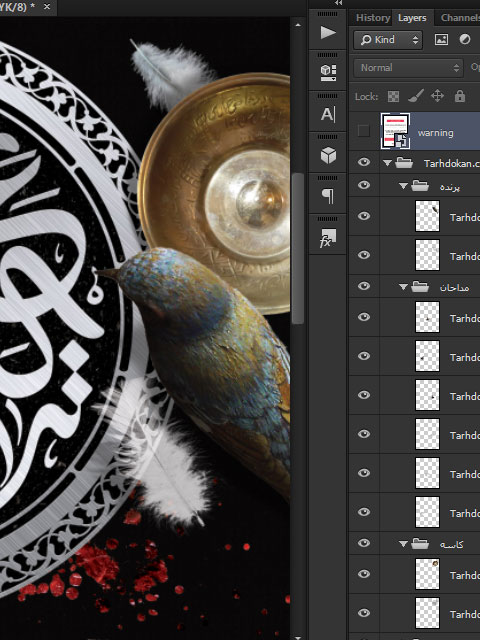Switch to the Layers tab
The width and height of the screenshot is (480, 640).
412,18
